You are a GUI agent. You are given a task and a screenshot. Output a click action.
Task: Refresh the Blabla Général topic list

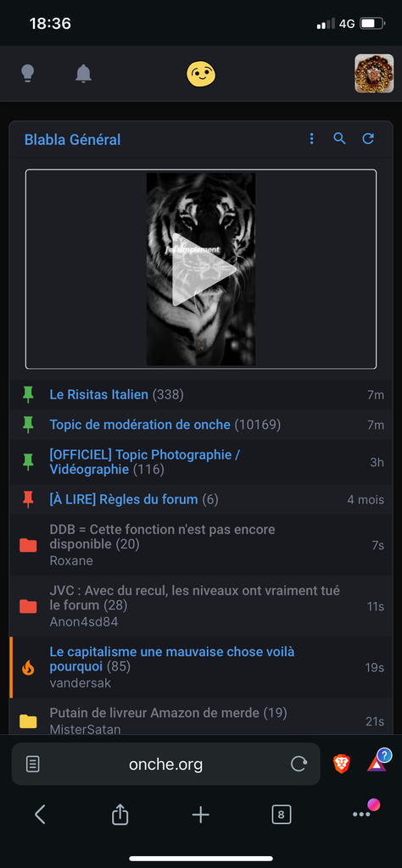tap(368, 139)
